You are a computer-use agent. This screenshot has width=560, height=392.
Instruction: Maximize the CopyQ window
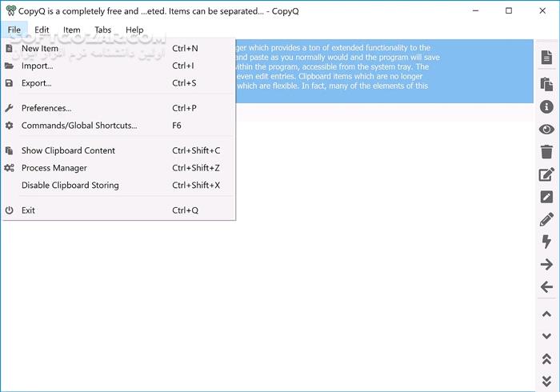[509, 10]
